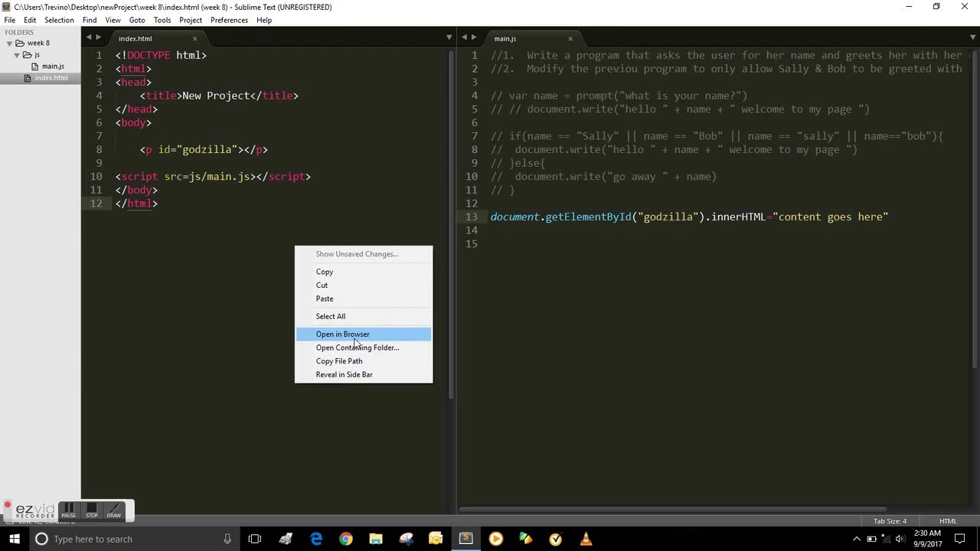The image size is (980, 551).
Task: Choose Cut in the context menu
Action: pos(364,285)
